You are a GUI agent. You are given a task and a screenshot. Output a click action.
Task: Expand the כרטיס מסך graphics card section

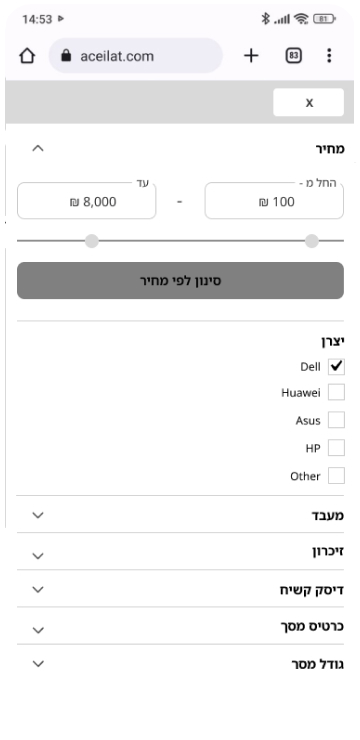tap(180, 626)
